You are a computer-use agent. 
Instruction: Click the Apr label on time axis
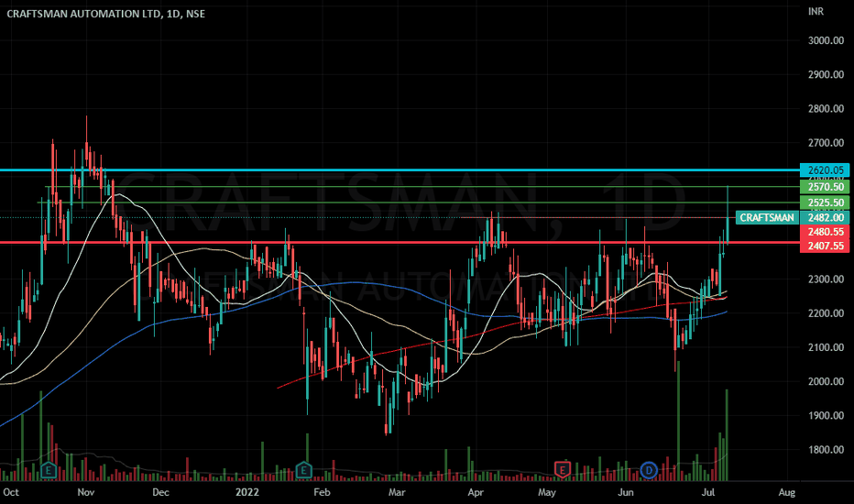click(x=476, y=493)
